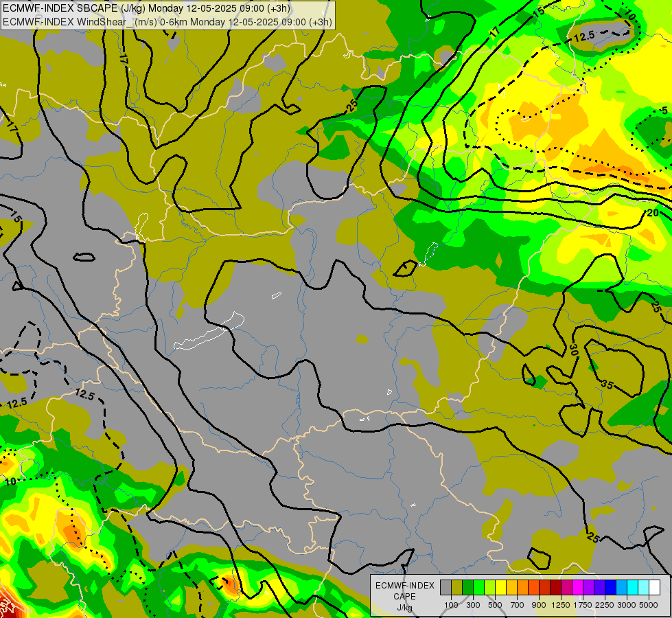Click the orange legend swatch after 700

coord(523,587)
